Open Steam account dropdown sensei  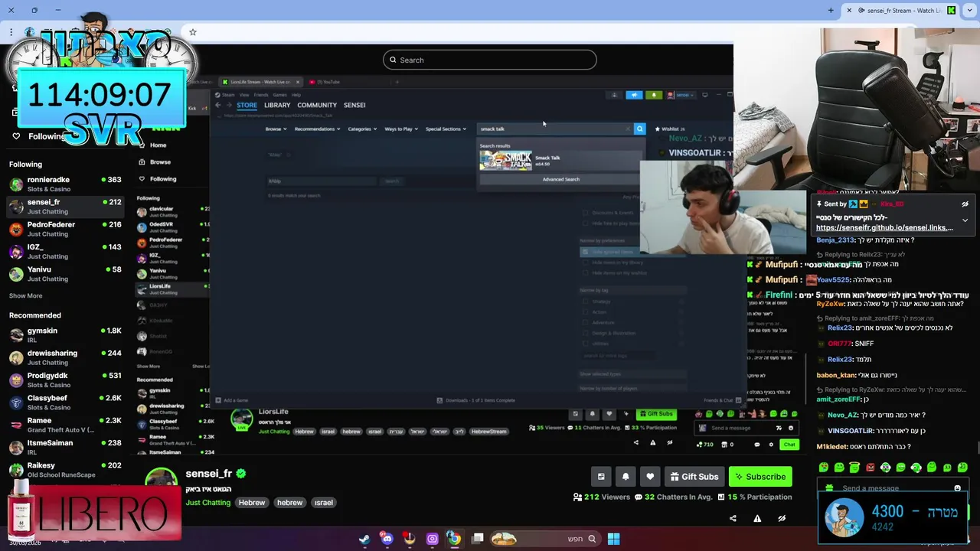tap(681, 95)
